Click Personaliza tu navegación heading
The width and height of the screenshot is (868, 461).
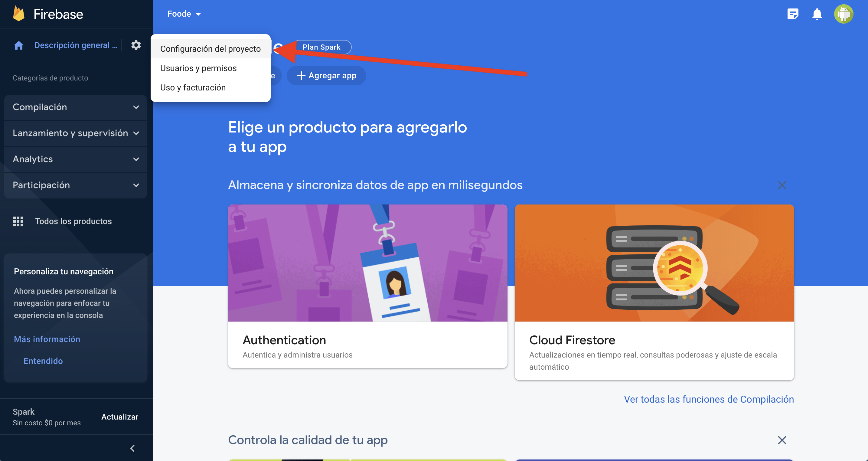(x=63, y=271)
